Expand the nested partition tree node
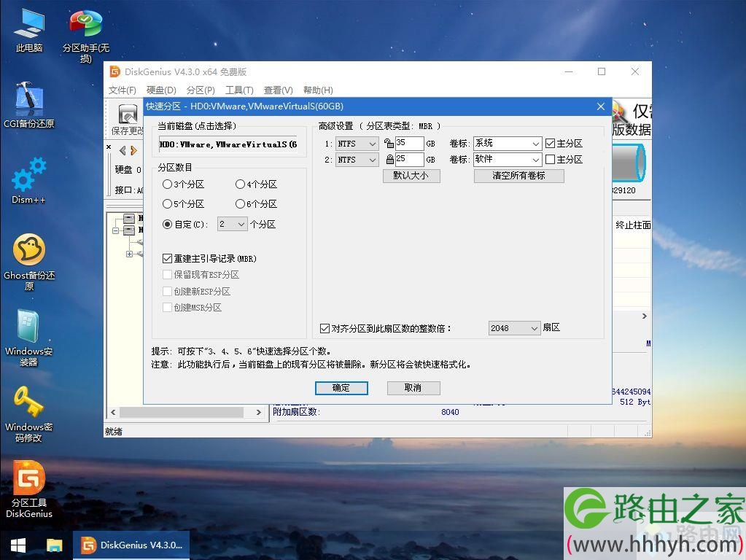The width and height of the screenshot is (746, 560). 129,254
